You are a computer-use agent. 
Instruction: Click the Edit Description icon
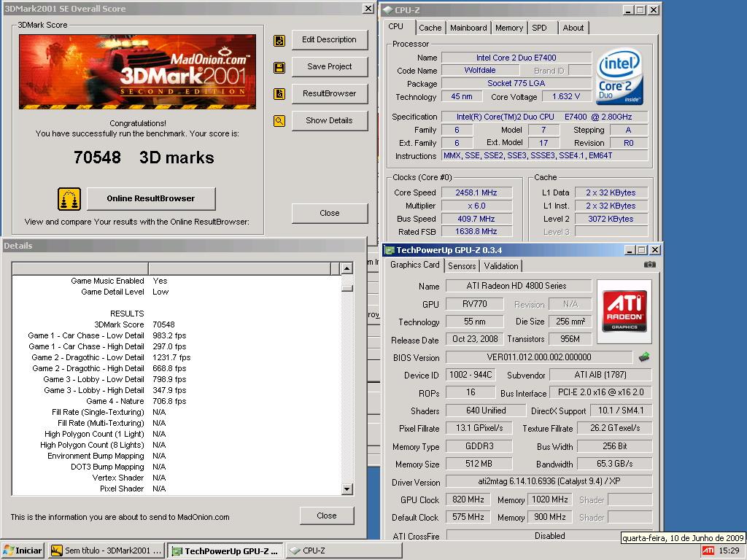click(x=279, y=41)
